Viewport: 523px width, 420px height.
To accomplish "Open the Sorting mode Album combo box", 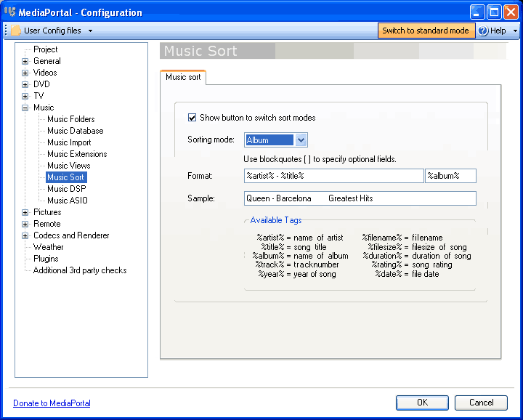I will pyautogui.click(x=276, y=140).
